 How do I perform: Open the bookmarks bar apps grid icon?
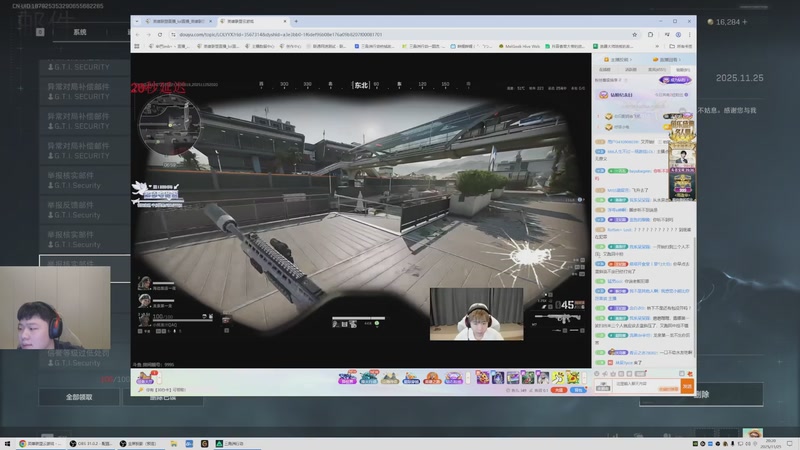137,46
